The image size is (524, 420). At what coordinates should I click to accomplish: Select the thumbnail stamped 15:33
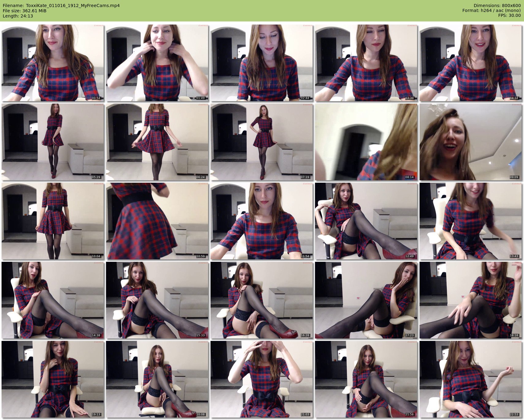pos(157,300)
